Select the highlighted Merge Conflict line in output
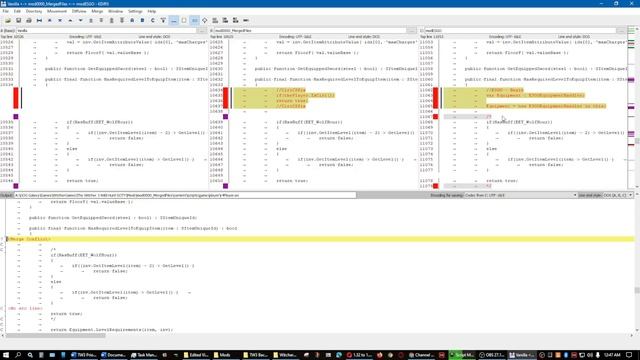 320,239
